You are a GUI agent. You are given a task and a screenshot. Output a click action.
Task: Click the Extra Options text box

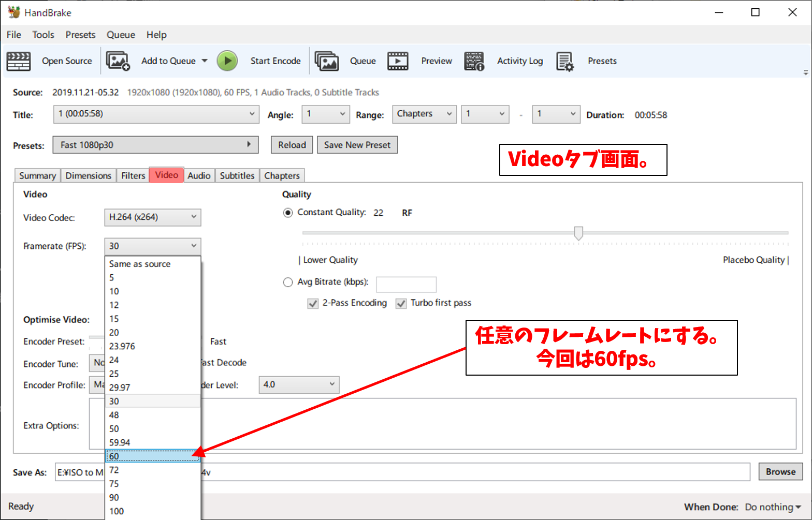coord(442,424)
